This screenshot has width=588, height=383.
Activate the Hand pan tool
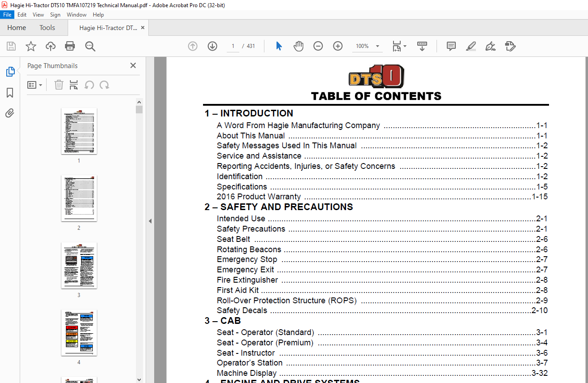pyautogui.click(x=298, y=46)
